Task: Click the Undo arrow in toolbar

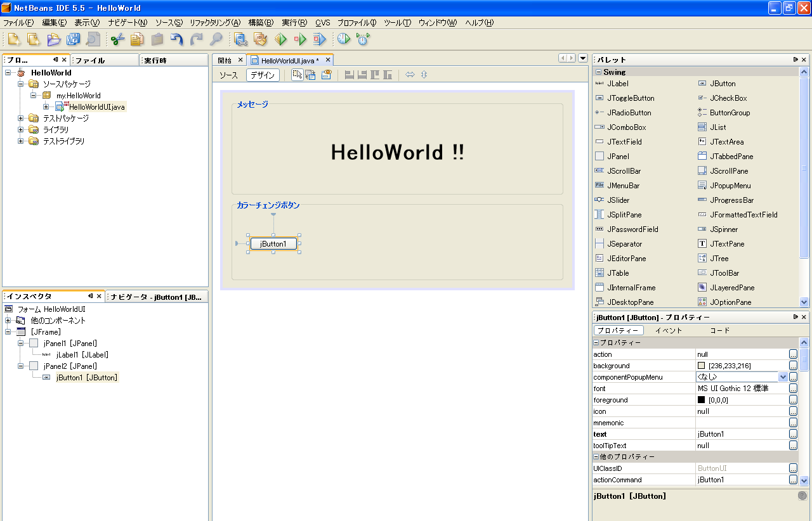Action: (x=177, y=39)
